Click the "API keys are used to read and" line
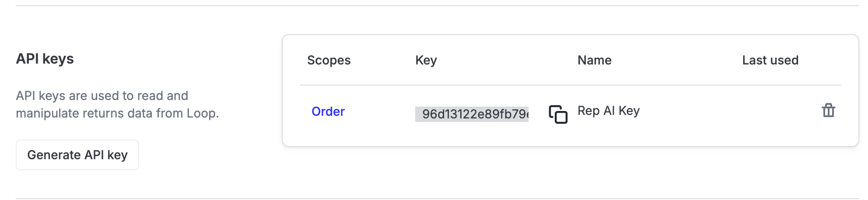868x200 pixels. (x=102, y=96)
